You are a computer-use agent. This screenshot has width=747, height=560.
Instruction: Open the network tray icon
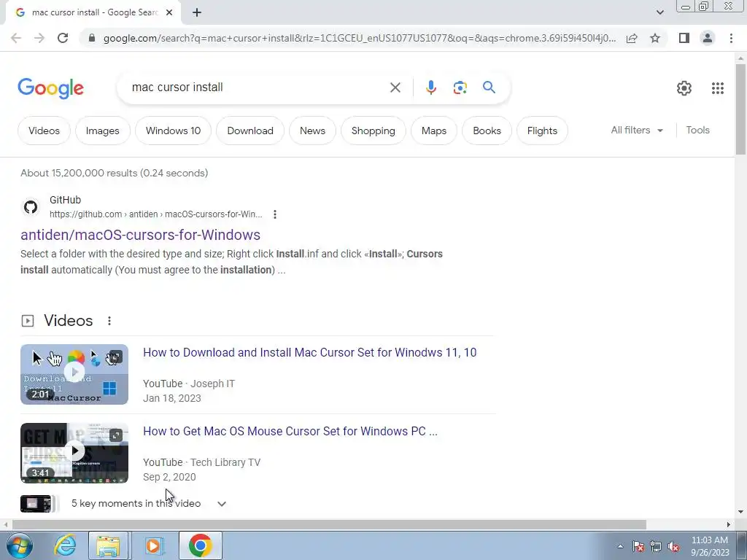point(656,546)
